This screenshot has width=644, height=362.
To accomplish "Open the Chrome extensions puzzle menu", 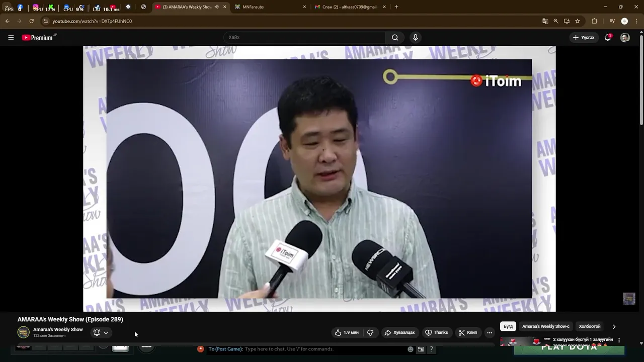I will tap(594, 21).
